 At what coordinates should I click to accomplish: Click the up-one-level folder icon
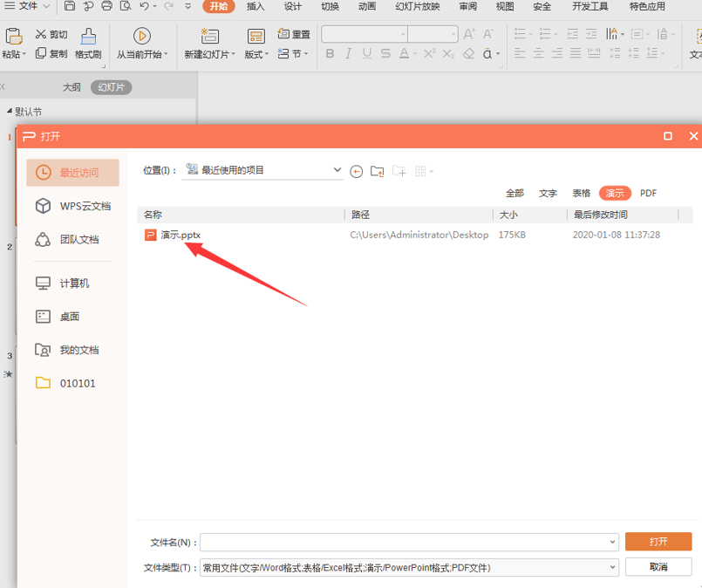(x=378, y=171)
